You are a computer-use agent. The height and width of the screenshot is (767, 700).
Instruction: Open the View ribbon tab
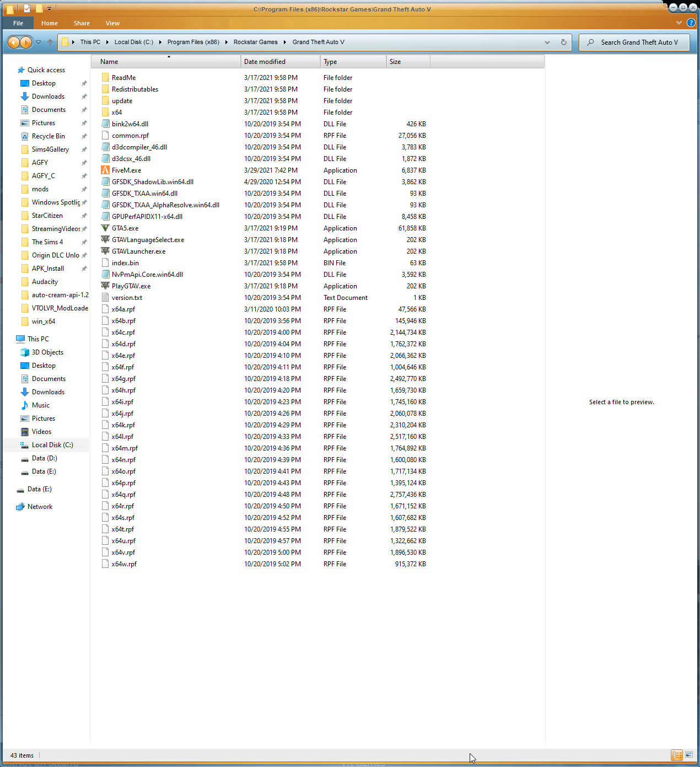click(x=112, y=23)
